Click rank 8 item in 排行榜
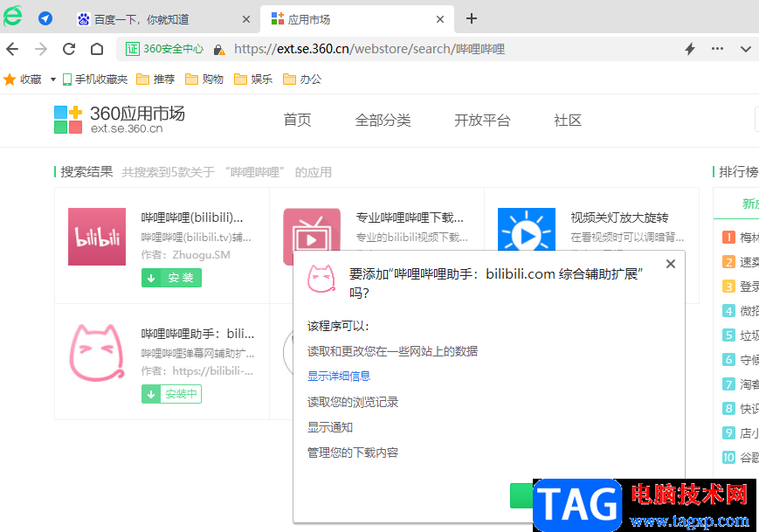Viewport: 759px width, 532px height. point(740,409)
